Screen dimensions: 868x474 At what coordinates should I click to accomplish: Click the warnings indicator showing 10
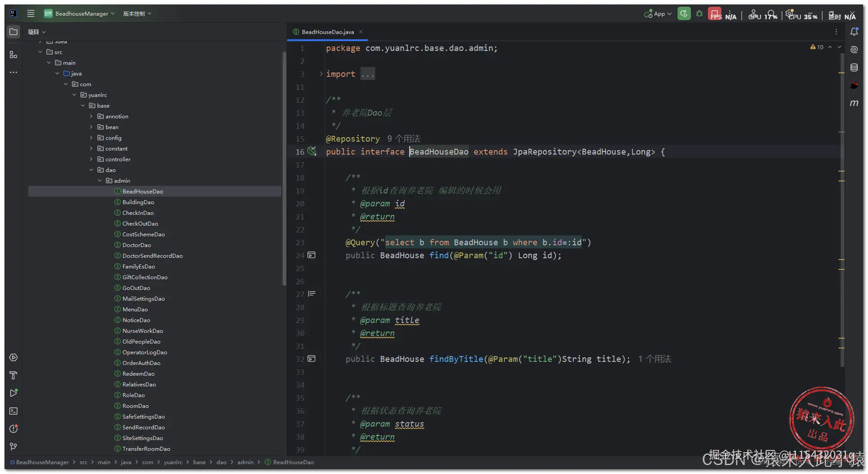817,47
